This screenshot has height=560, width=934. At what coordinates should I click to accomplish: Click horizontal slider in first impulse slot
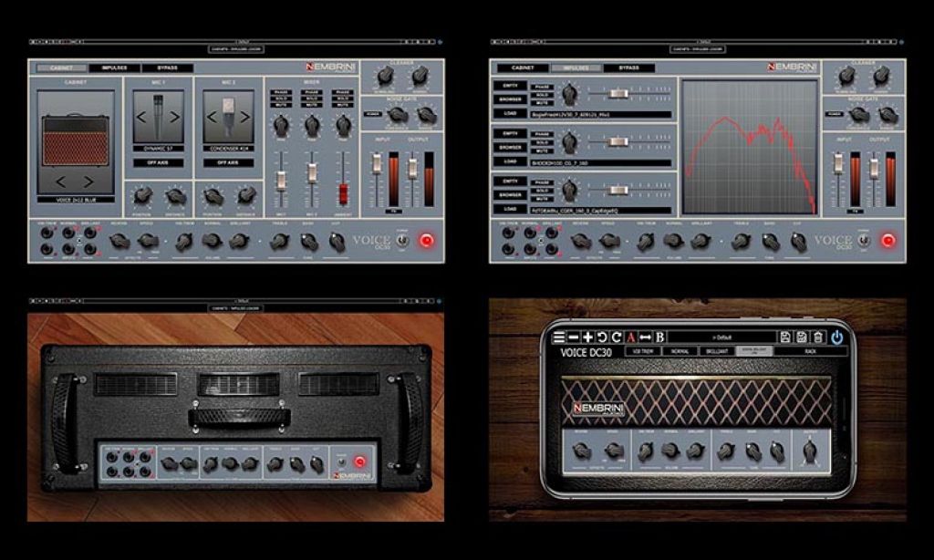pyautogui.click(x=618, y=94)
